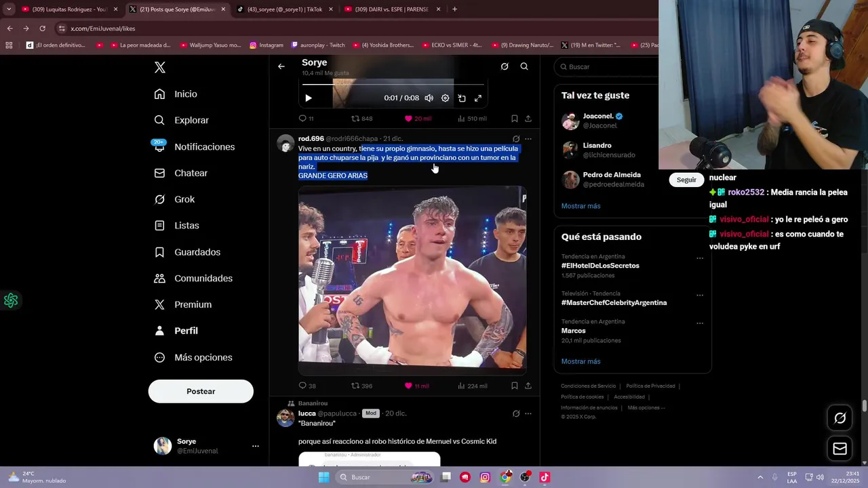Open the Instagram bookmark

pyautogui.click(x=267, y=45)
